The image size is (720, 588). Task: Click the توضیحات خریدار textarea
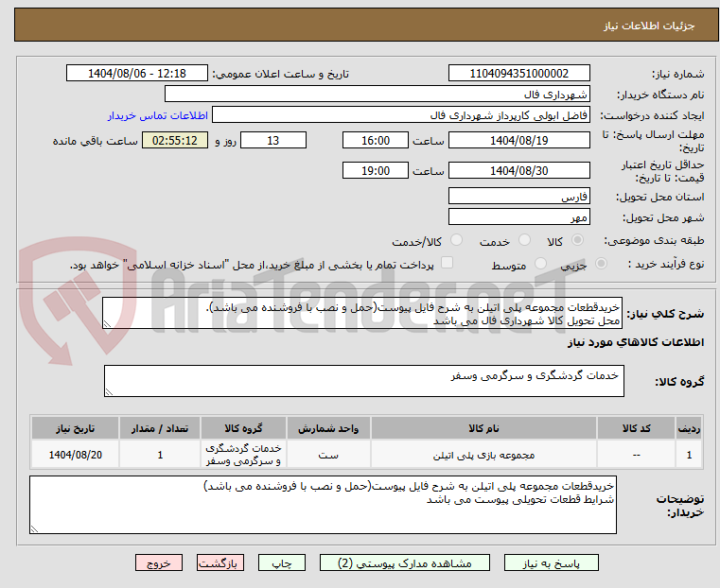(323, 505)
